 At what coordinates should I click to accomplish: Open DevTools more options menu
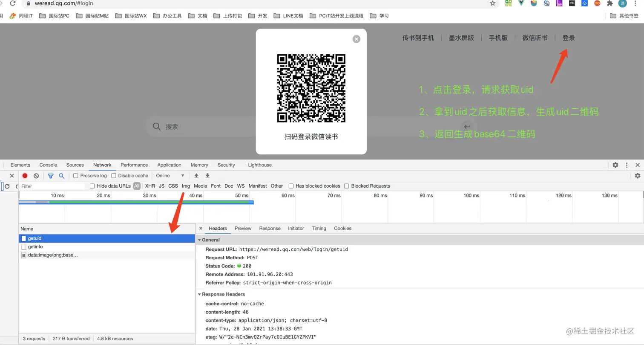(x=627, y=165)
